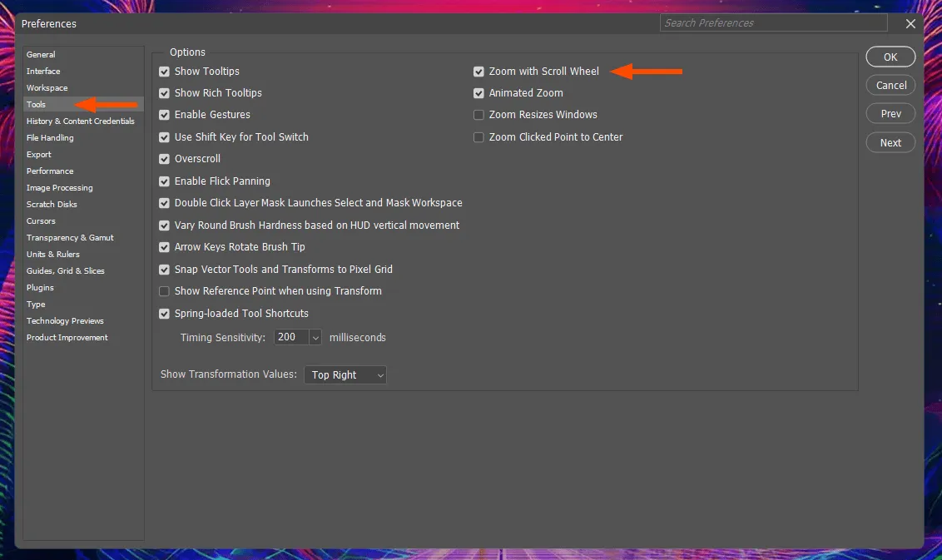Open the General preferences category
Viewport: 942px width, 560px height.
point(41,54)
